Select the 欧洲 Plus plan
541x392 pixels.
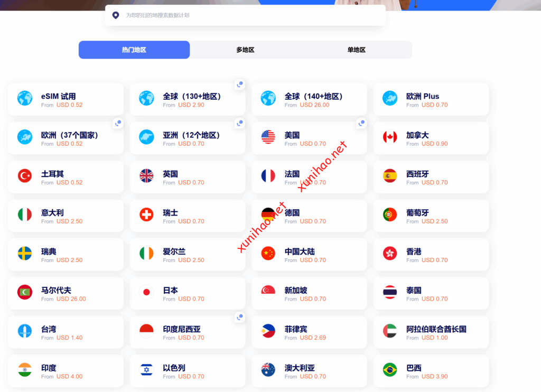pos(431,99)
